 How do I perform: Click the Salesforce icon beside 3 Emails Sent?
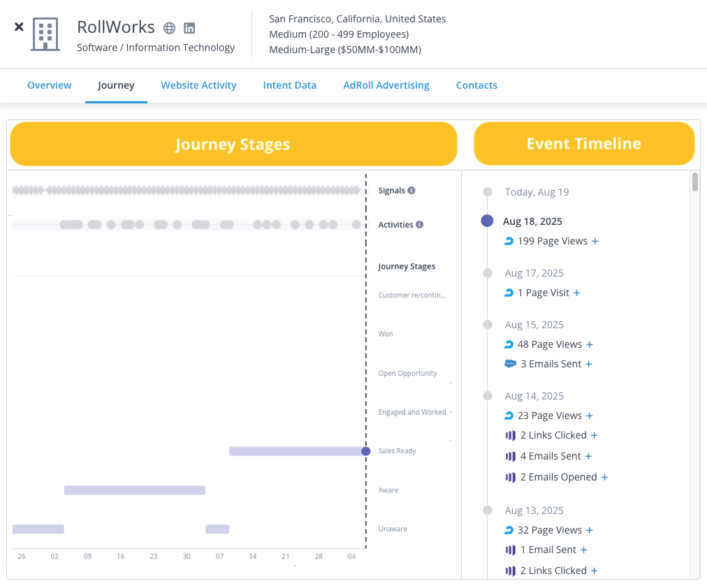pyautogui.click(x=509, y=364)
